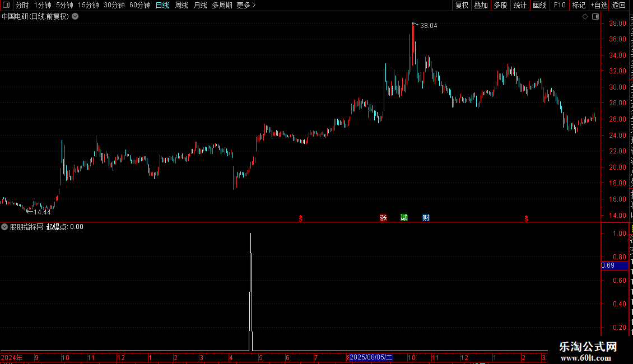Activate the 画线 drawing tool

pyautogui.click(x=539, y=5)
